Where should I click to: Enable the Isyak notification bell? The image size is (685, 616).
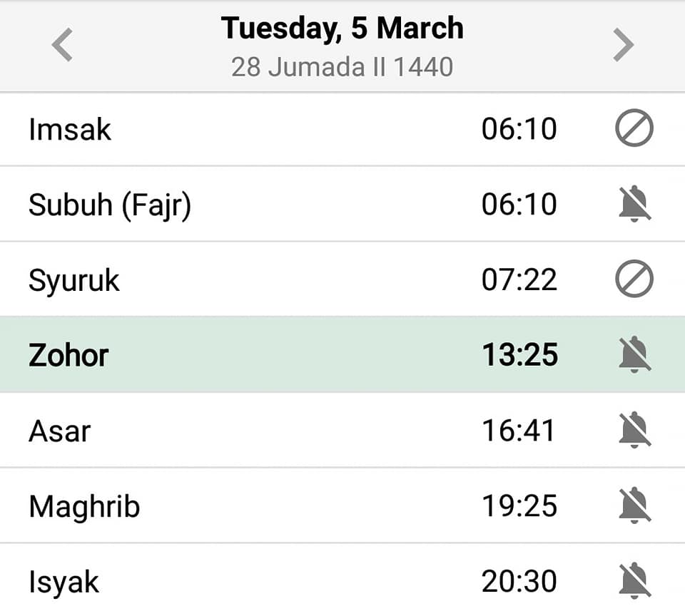coord(635,580)
